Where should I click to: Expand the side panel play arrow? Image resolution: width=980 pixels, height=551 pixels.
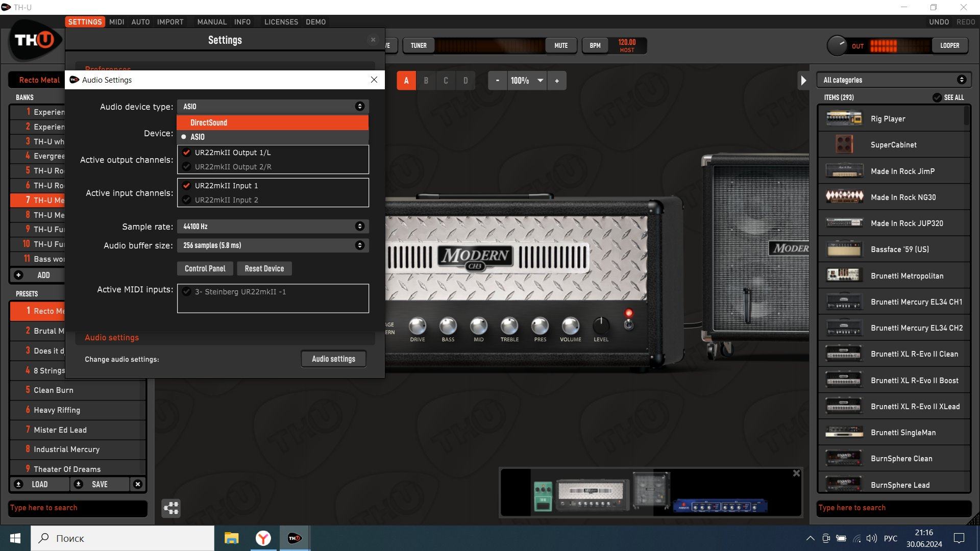pos(803,80)
